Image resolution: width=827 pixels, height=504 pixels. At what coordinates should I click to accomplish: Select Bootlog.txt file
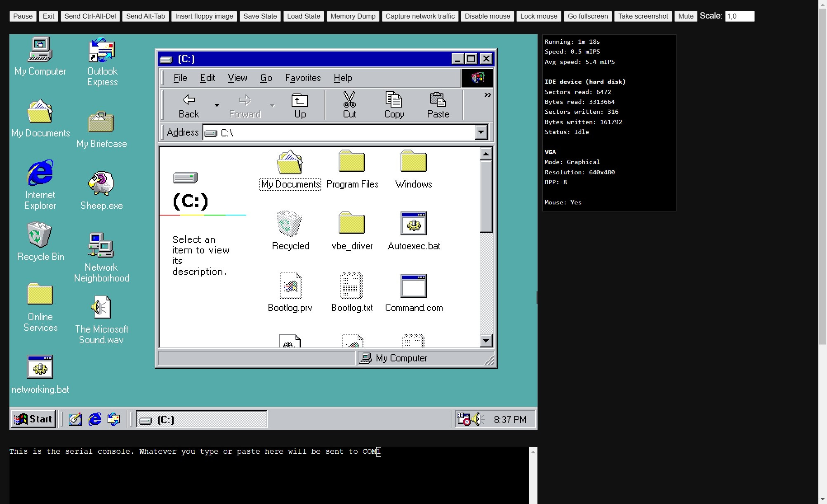coord(352,293)
